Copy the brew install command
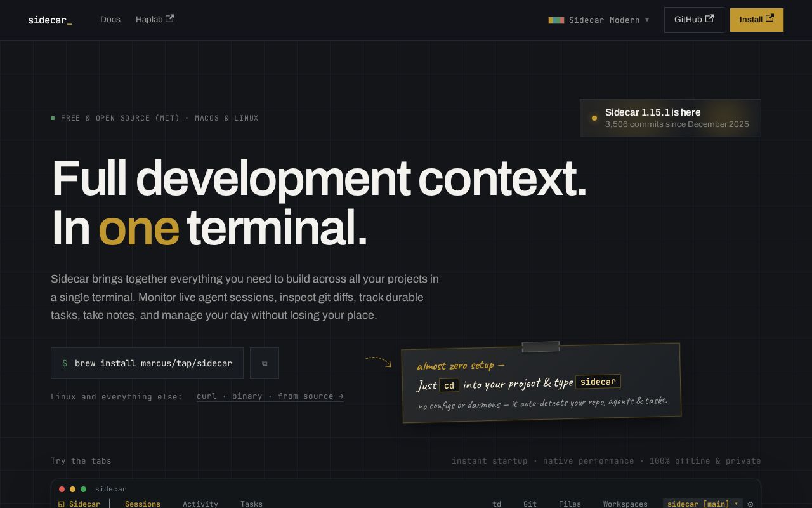The width and height of the screenshot is (812, 508). click(x=265, y=363)
